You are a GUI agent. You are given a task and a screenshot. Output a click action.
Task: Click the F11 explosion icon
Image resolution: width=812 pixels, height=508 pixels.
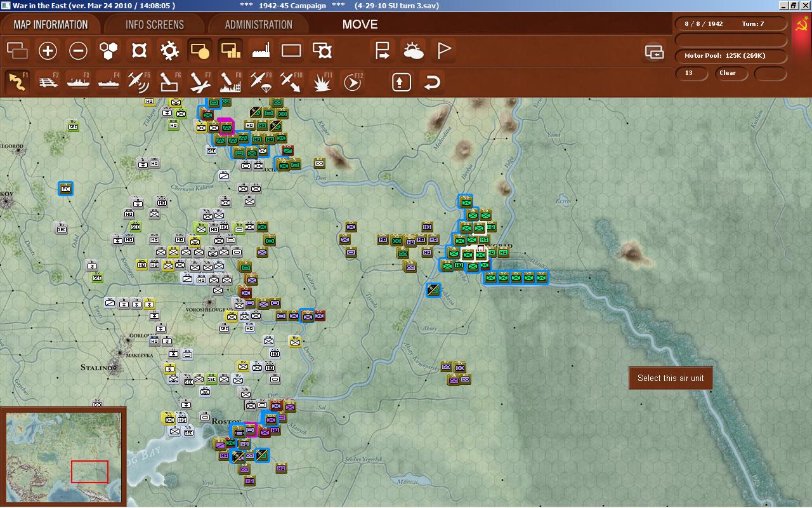point(322,82)
